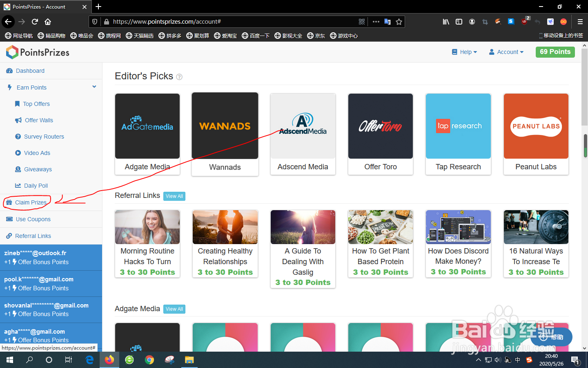The height and width of the screenshot is (368, 588).
Task: Launch Edge from the taskbar
Action: tap(89, 360)
